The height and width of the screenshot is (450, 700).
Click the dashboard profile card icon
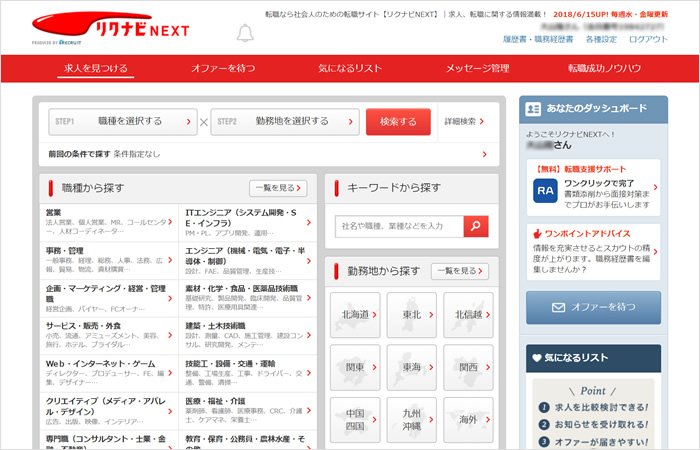(533, 109)
